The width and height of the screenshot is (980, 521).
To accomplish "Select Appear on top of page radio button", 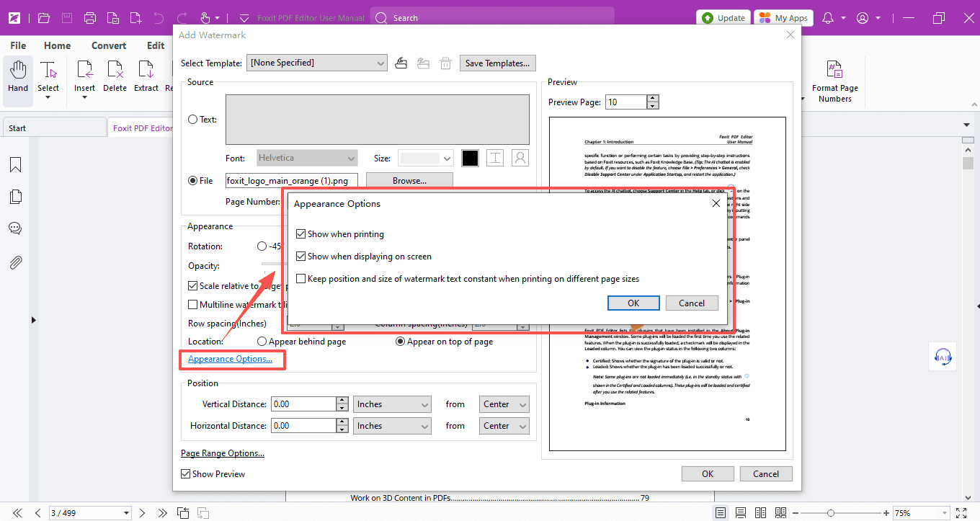I will click(x=401, y=342).
